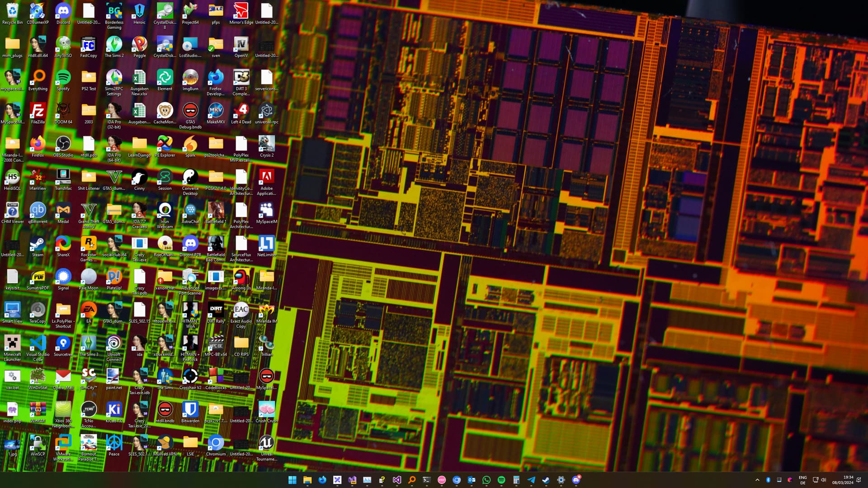868x488 pixels.
Task: Click the Heroic launcher desktop icon
Action: click(x=139, y=14)
